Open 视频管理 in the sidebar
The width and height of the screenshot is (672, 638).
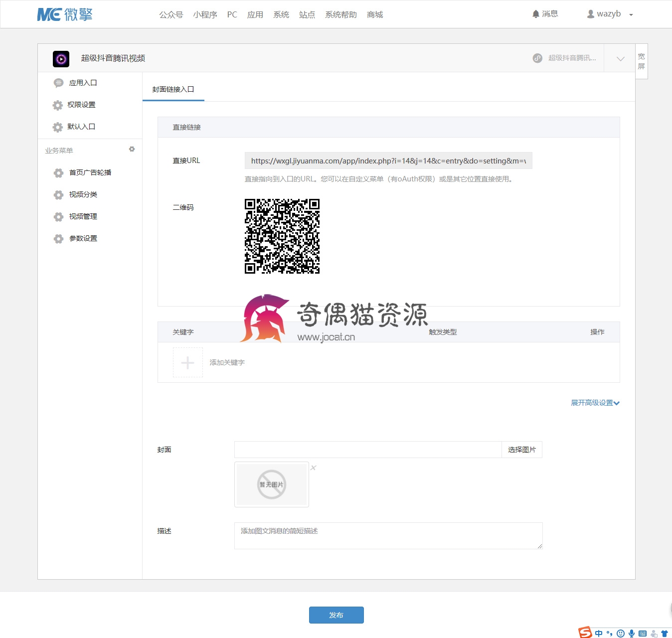point(83,216)
